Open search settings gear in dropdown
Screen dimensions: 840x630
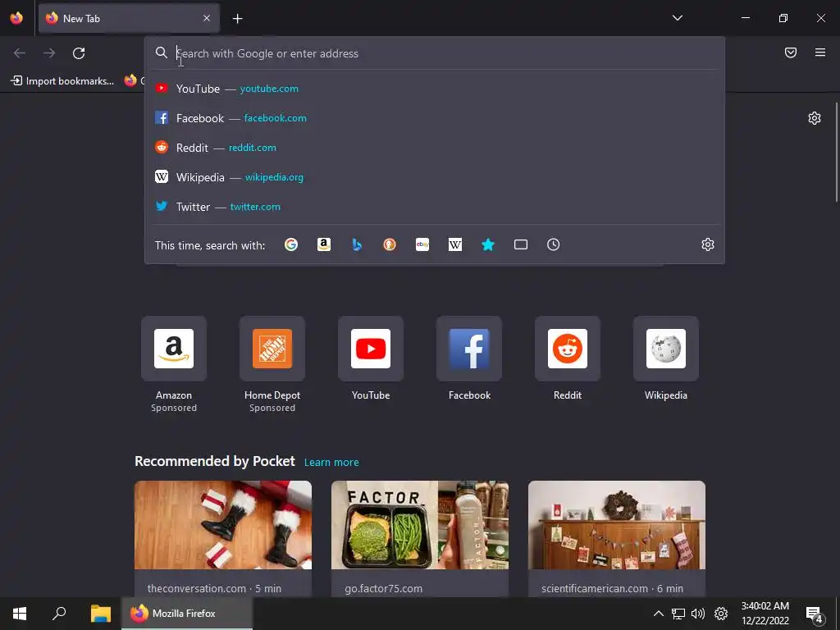pyautogui.click(x=708, y=244)
